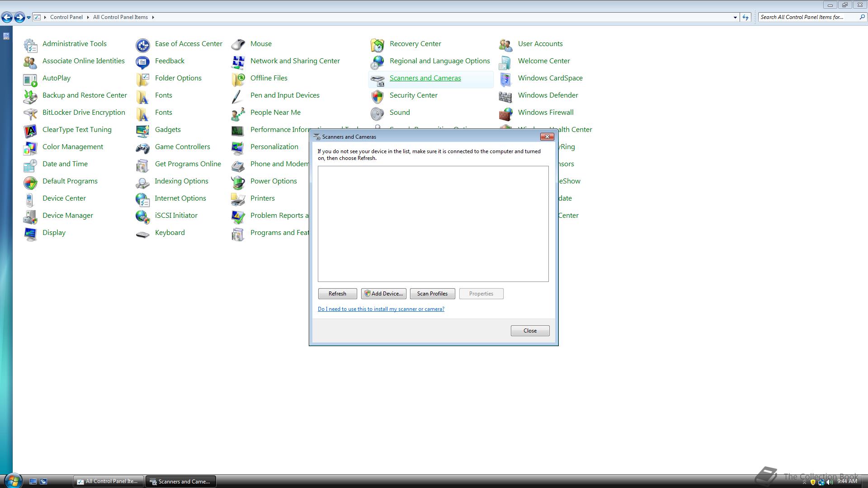The image size is (868, 488).
Task: Click the Refresh button in Scanners dialog
Action: click(337, 294)
